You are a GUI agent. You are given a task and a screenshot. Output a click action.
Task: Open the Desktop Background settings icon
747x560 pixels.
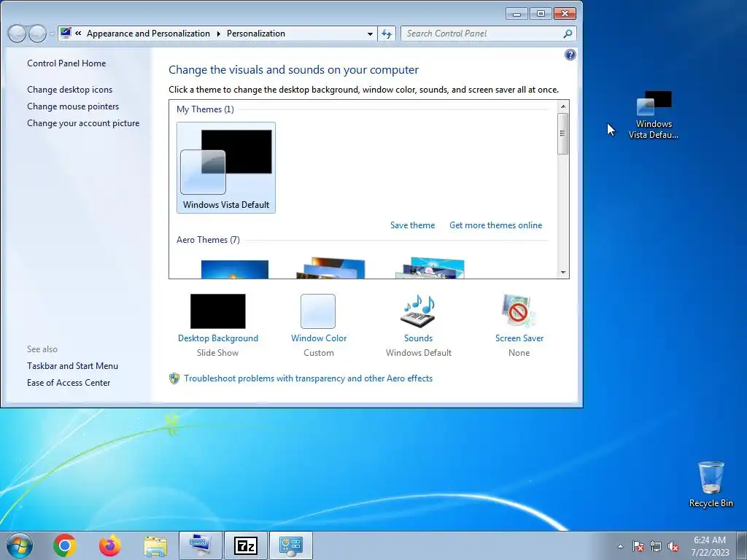point(217,311)
